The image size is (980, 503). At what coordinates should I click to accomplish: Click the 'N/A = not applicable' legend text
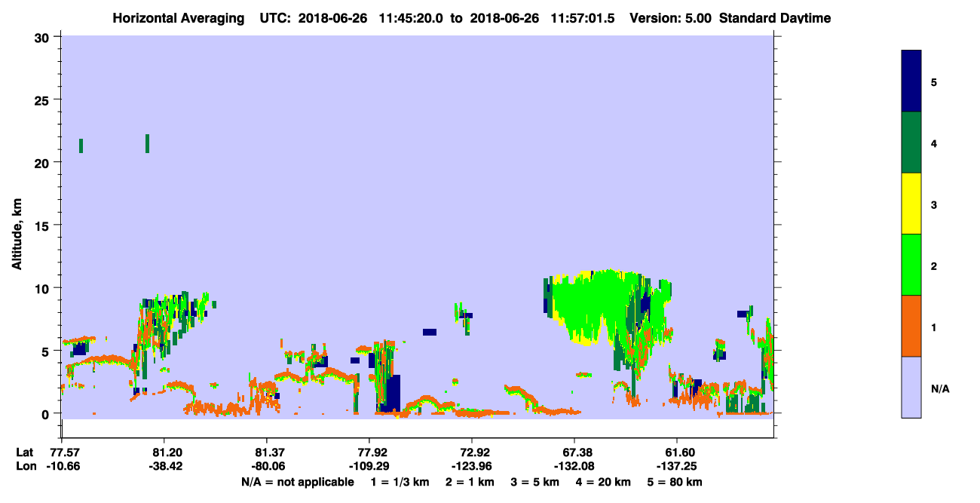pyautogui.click(x=297, y=481)
